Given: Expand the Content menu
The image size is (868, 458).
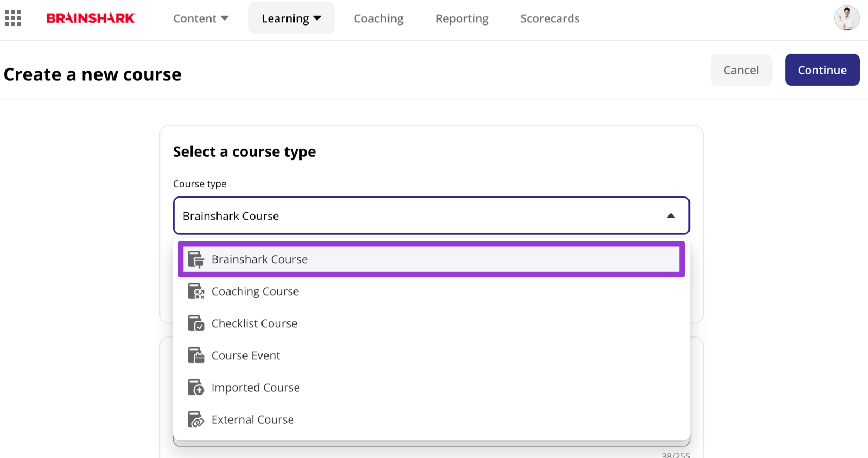Looking at the screenshot, I should [201, 18].
